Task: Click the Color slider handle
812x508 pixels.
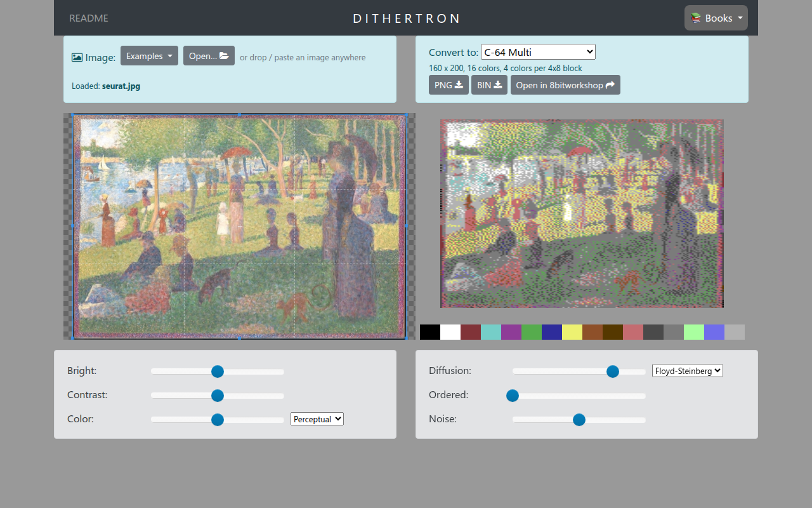Action: (218, 420)
